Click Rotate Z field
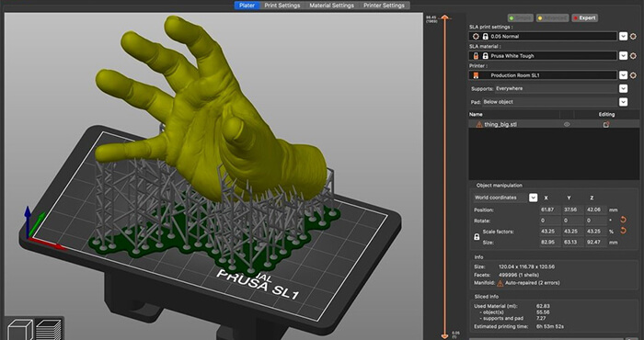This screenshot has height=340, width=644. click(596, 221)
